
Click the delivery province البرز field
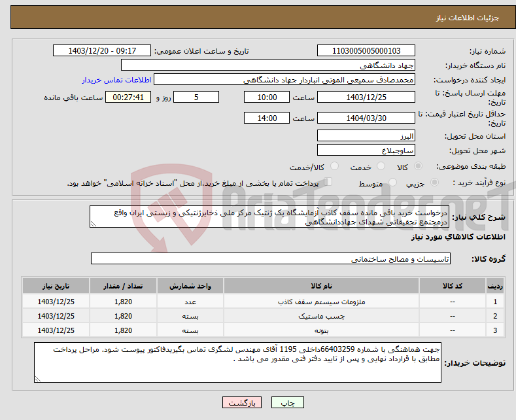click(366, 135)
